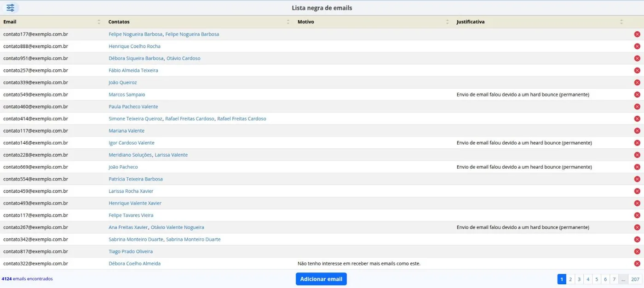Open page 5 of the email list

coord(597,279)
